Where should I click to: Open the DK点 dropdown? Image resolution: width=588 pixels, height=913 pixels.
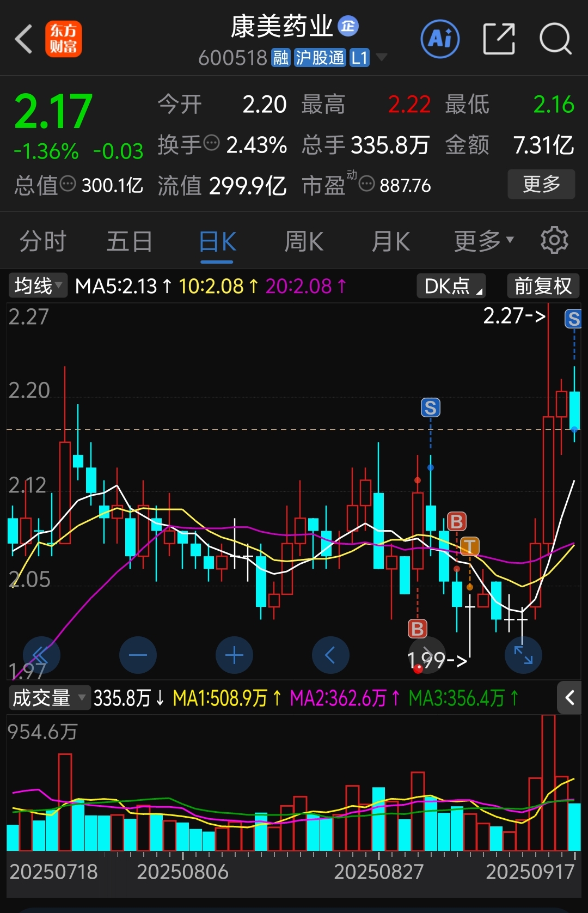point(451,285)
